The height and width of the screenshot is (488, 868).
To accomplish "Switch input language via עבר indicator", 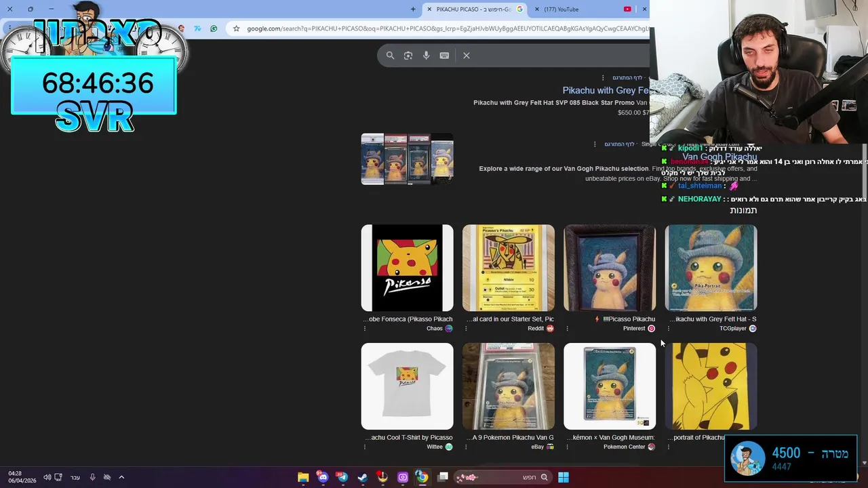I will (x=75, y=477).
